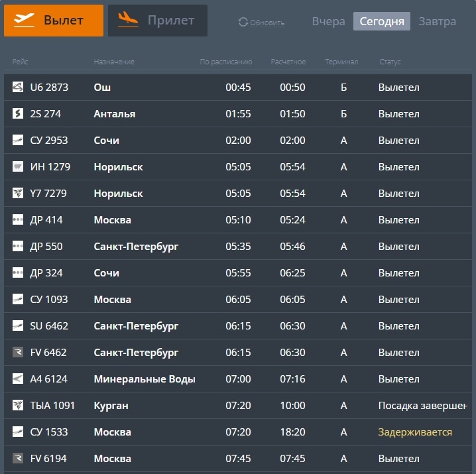Click the refresh arrows icon
Image resolution: width=476 pixels, height=474 pixels.
243,22
